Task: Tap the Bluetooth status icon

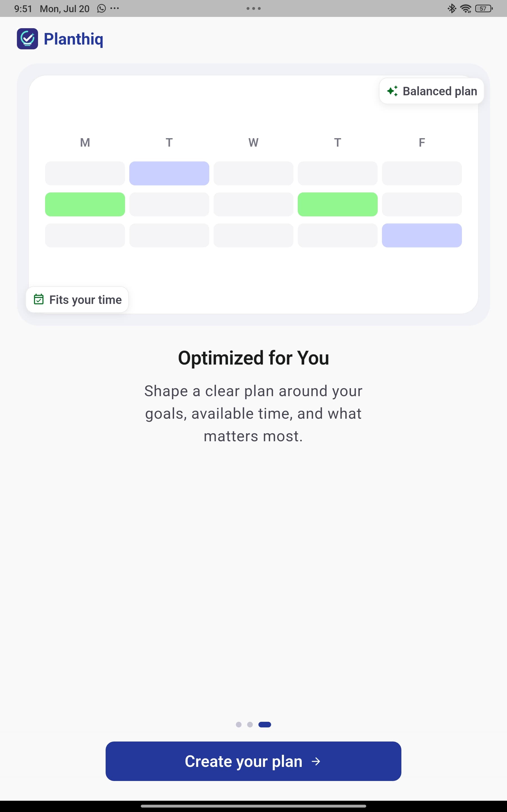Action: 452,8
